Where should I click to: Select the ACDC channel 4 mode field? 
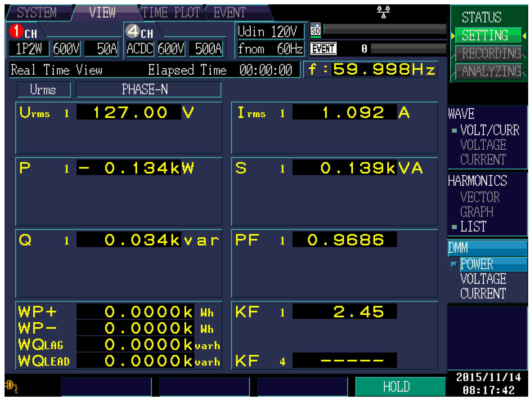point(140,49)
